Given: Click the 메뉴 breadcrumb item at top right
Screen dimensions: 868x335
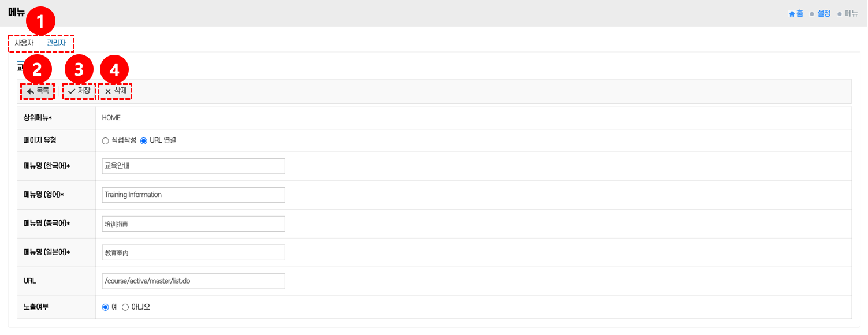Looking at the screenshot, I should coord(851,13).
